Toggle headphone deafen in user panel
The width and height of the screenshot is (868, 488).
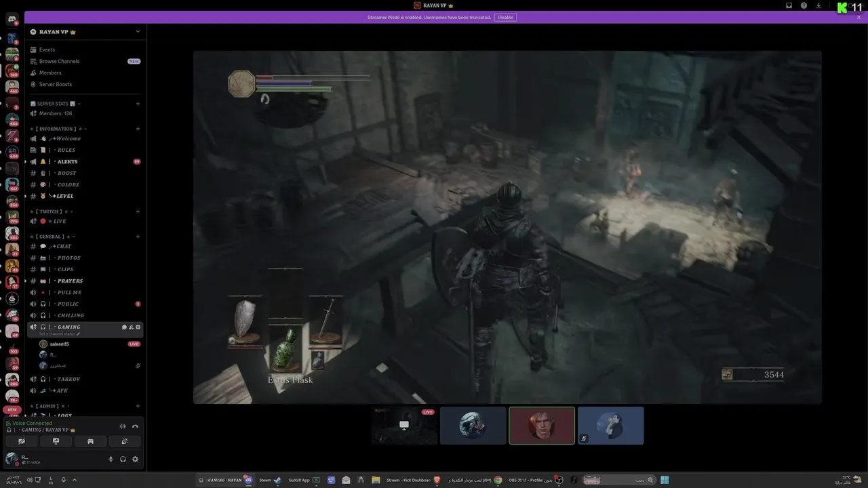[123, 459]
